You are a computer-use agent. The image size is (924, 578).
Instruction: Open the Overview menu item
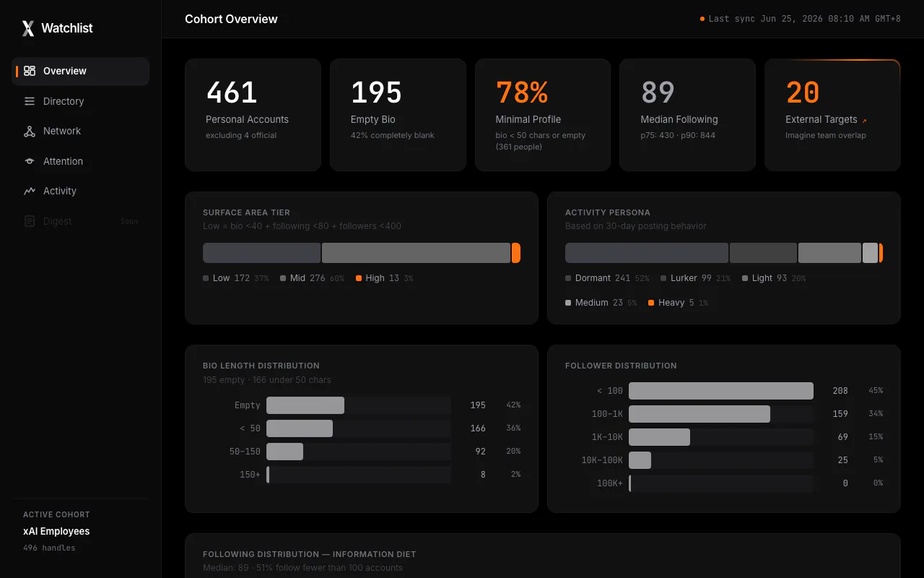pos(81,71)
